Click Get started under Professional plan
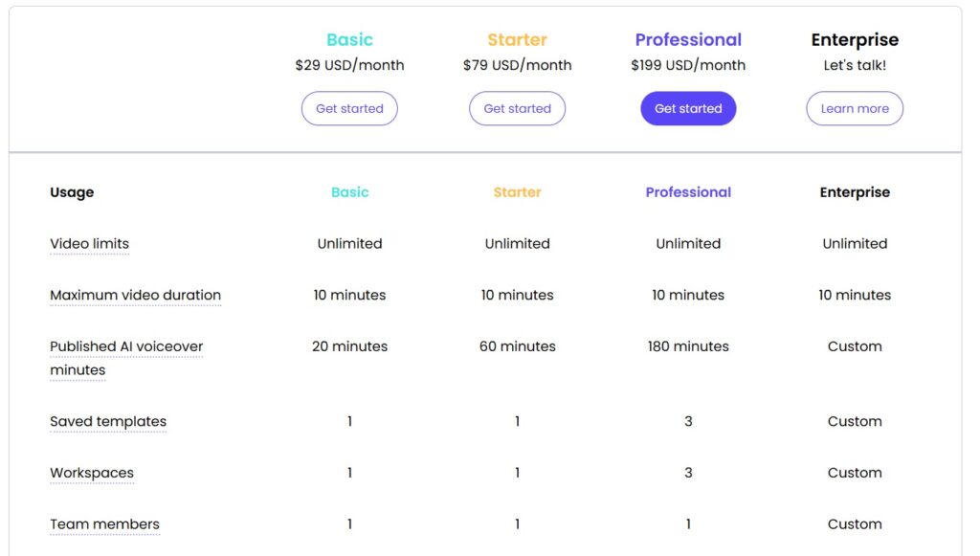The width and height of the screenshot is (980, 556). point(688,108)
